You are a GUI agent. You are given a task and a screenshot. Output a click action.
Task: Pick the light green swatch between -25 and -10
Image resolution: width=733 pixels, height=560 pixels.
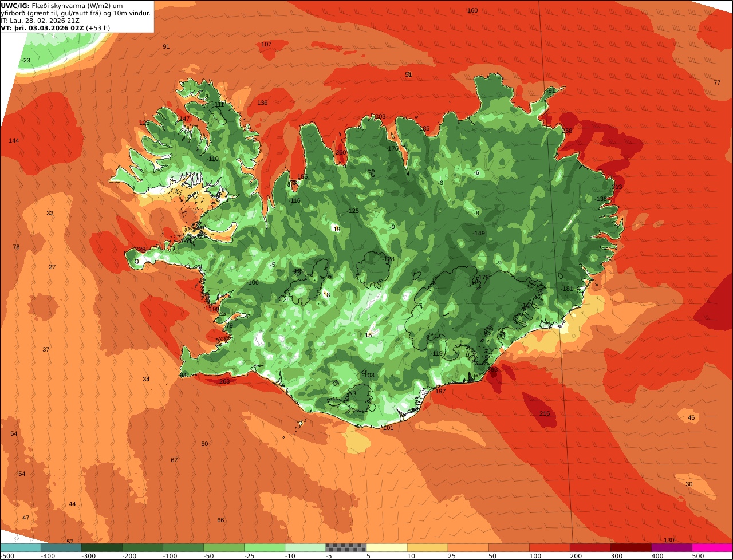[265, 547]
